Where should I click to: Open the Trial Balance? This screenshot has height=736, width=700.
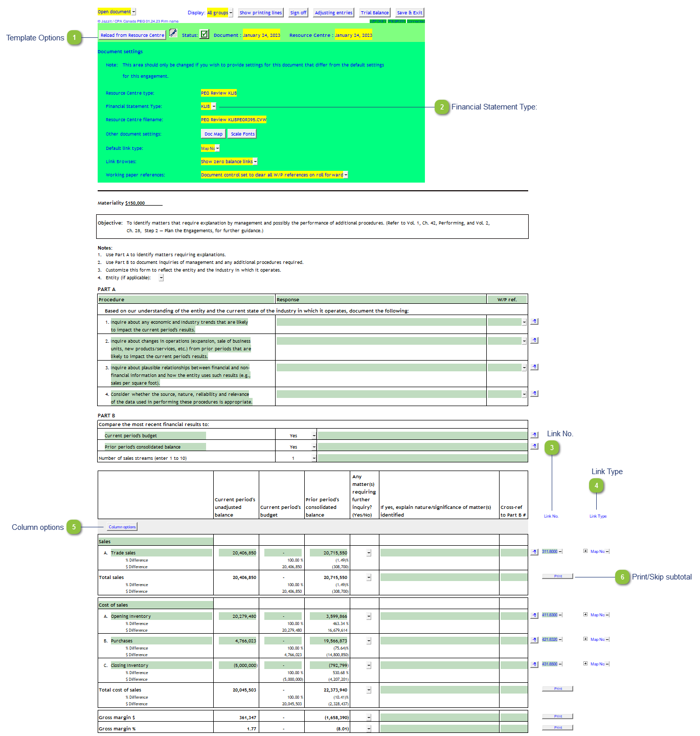pos(375,13)
